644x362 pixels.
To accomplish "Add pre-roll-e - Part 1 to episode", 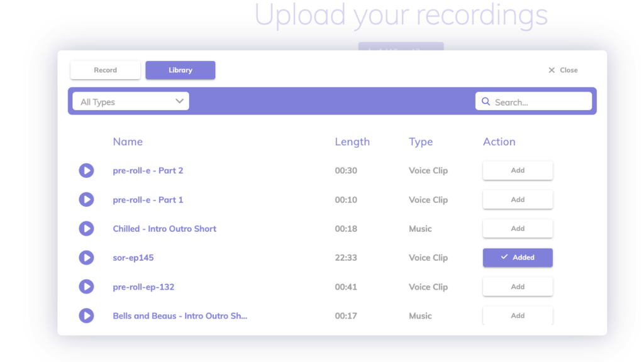I will pos(518,199).
